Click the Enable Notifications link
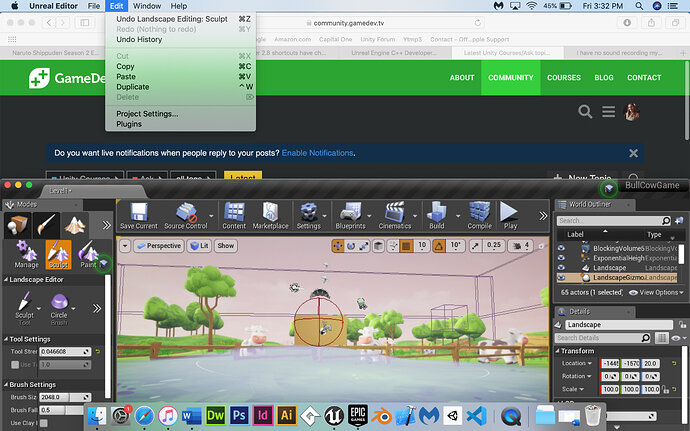 click(317, 153)
